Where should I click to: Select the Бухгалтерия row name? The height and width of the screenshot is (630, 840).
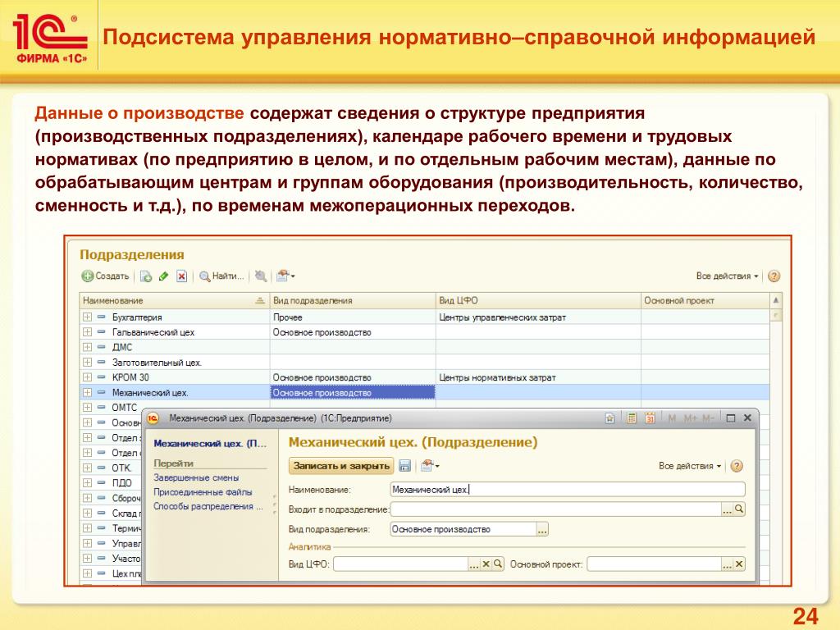137,317
